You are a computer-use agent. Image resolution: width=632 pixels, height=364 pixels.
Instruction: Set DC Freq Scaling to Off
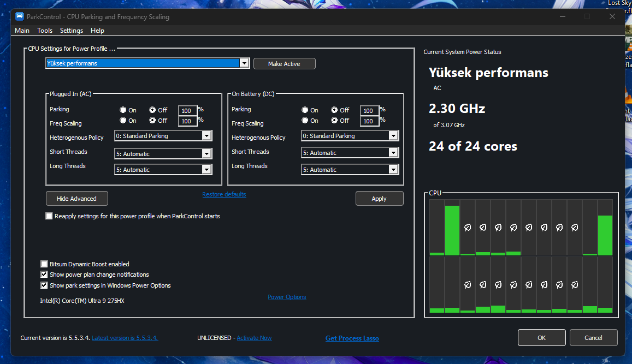(334, 121)
